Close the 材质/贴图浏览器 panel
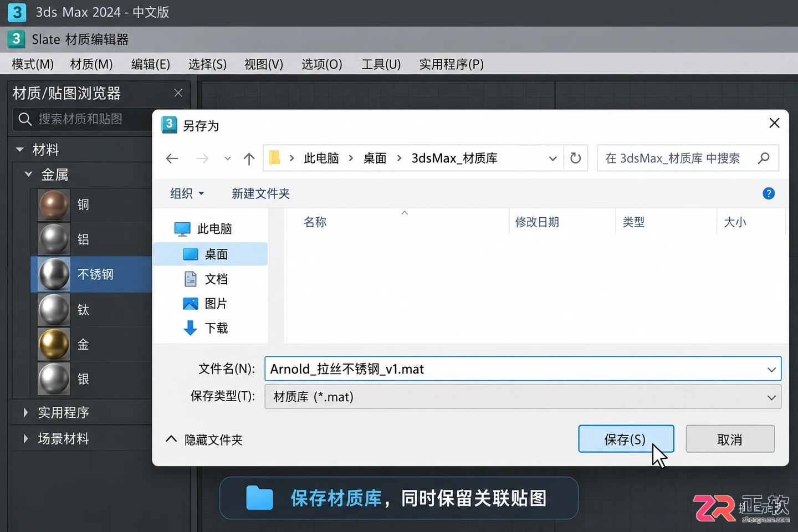Screen dimensions: 798x532 (x=178, y=93)
